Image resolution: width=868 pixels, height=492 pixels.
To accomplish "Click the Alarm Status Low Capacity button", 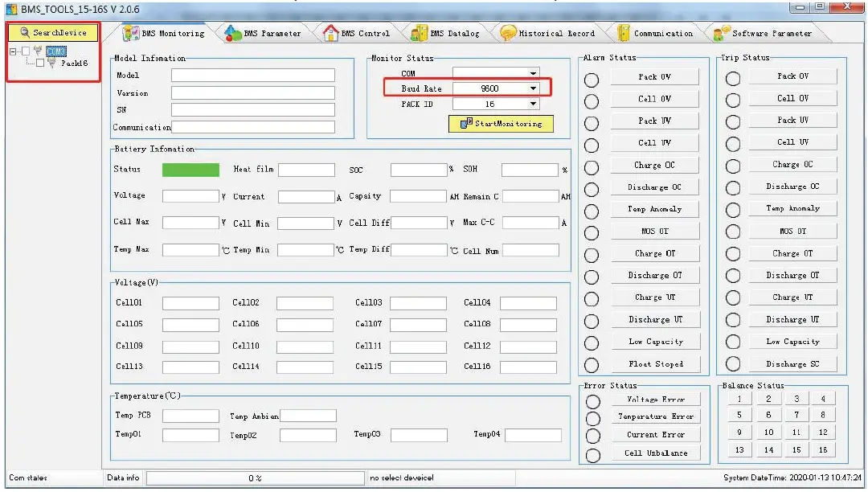I will (x=656, y=342).
